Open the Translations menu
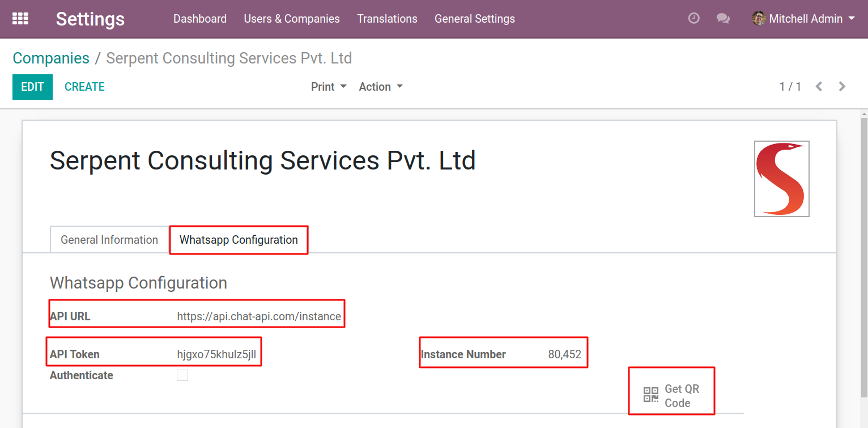The image size is (868, 428). (387, 19)
